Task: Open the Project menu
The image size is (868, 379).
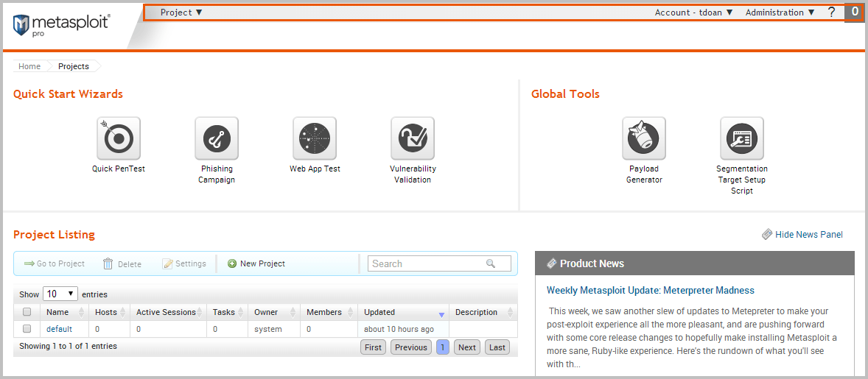Action: click(181, 13)
